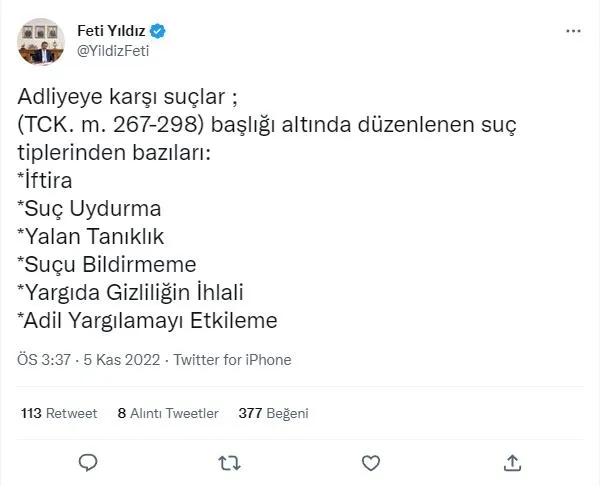Click the Twitter for iPhone source label
The image size is (606, 486).
(232, 360)
